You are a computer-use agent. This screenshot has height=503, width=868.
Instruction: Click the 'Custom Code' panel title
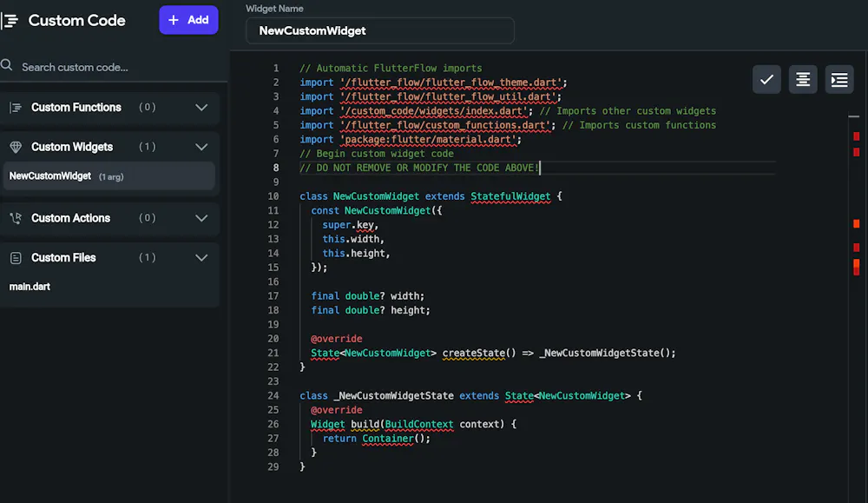pos(77,21)
